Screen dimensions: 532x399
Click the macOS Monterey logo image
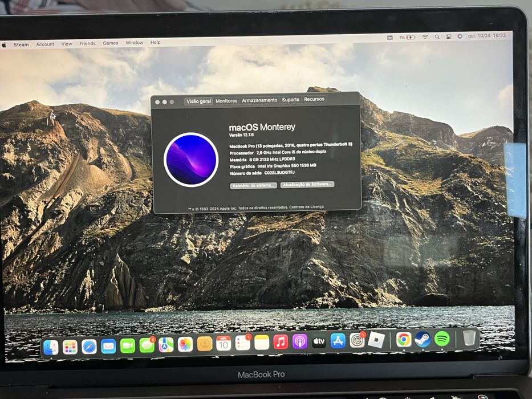191,160
